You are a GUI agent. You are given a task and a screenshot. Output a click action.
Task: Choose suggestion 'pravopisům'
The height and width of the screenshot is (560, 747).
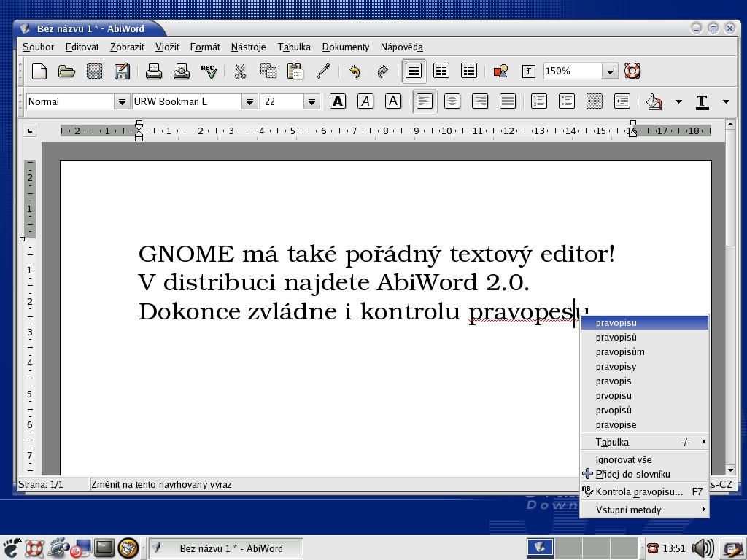tap(645, 352)
